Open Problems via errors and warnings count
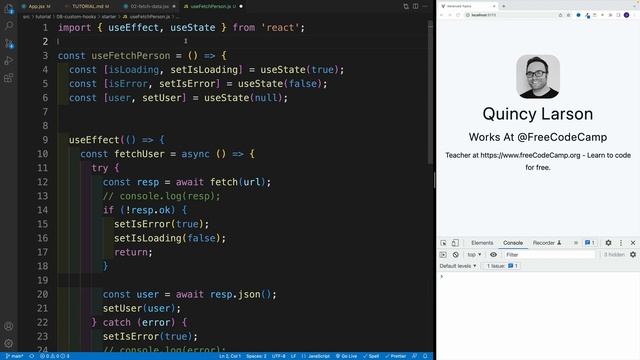Screen dimensions: 640x360 (55, 356)
